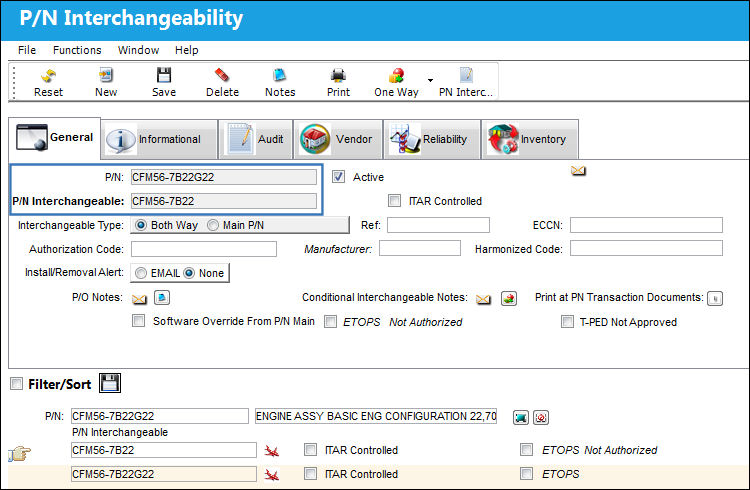Open the File menu
This screenshot has height=490, width=750.
(x=27, y=50)
